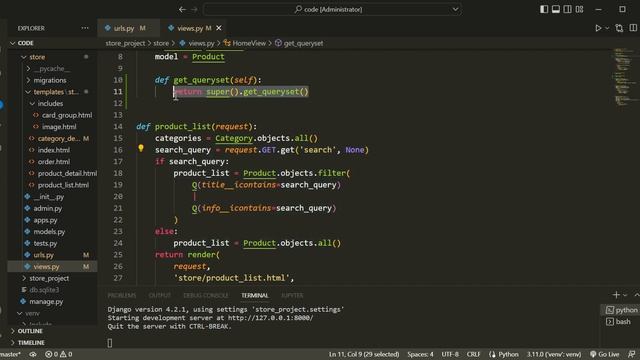
Task: Click the cursor position Ln 11, Col 9
Action: click(364, 354)
